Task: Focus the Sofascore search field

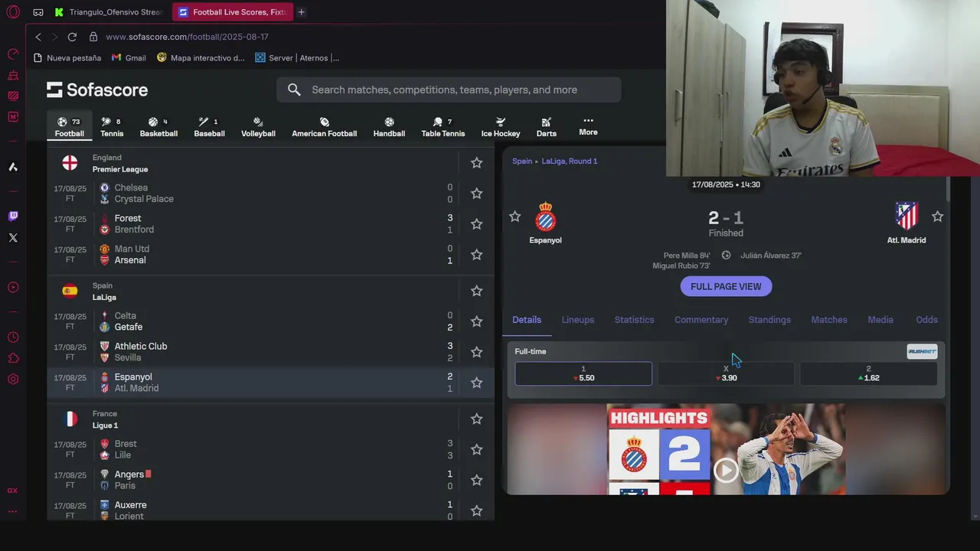Action: (x=449, y=90)
